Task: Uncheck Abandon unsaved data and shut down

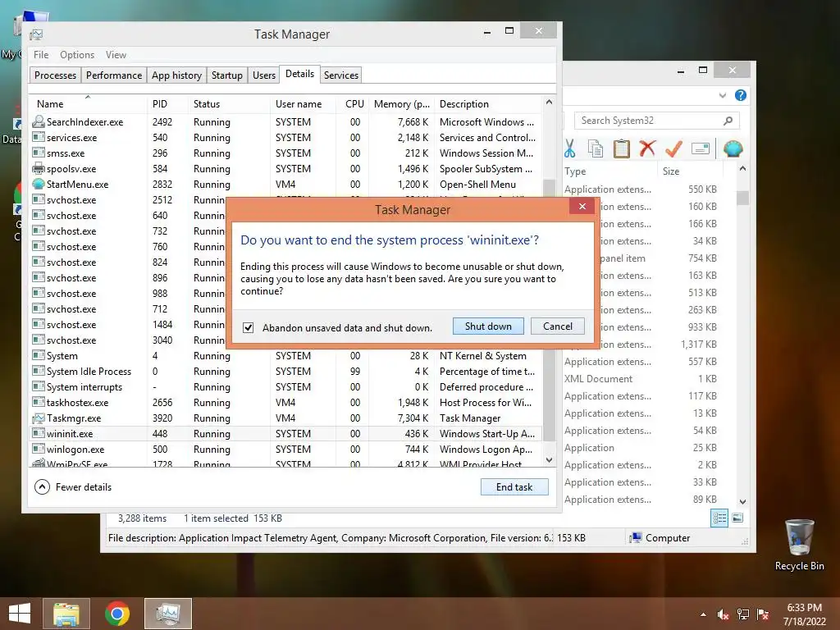Action: click(248, 327)
